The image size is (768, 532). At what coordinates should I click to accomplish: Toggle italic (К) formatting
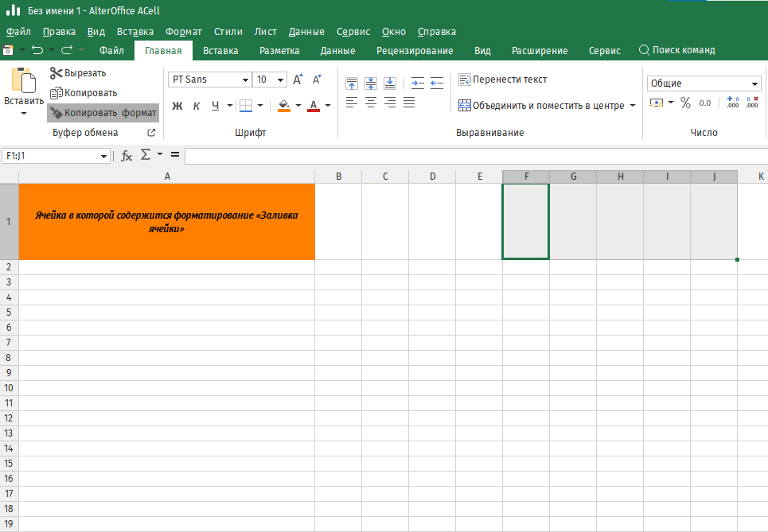pyautogui.click(x=197, y=105)
